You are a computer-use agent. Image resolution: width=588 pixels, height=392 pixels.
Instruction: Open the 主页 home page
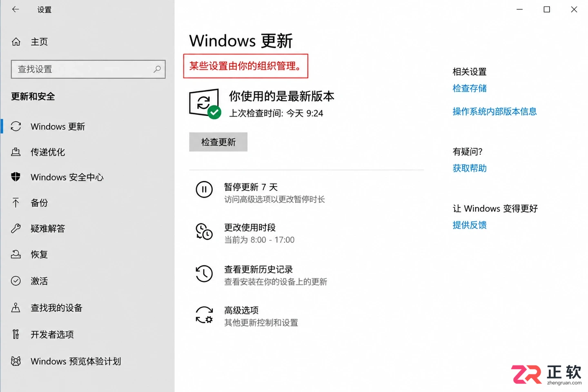point(39,42)
